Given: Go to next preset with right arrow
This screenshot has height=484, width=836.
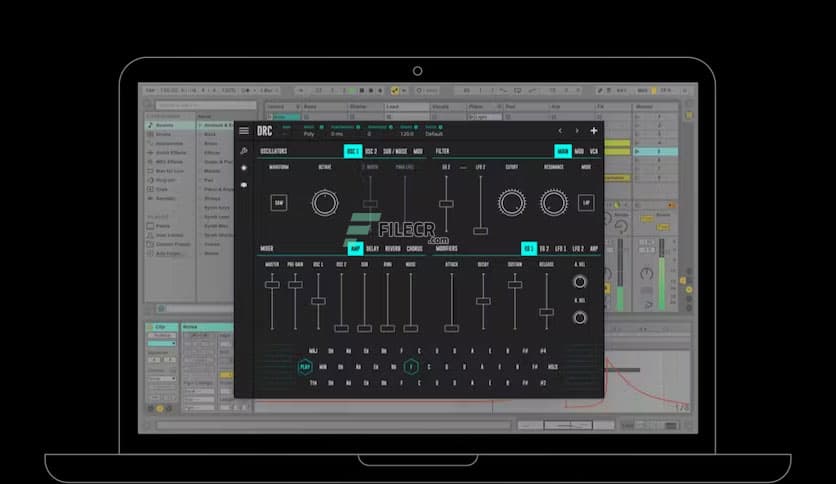Looking at the screenshot, I should coord(576,131).
